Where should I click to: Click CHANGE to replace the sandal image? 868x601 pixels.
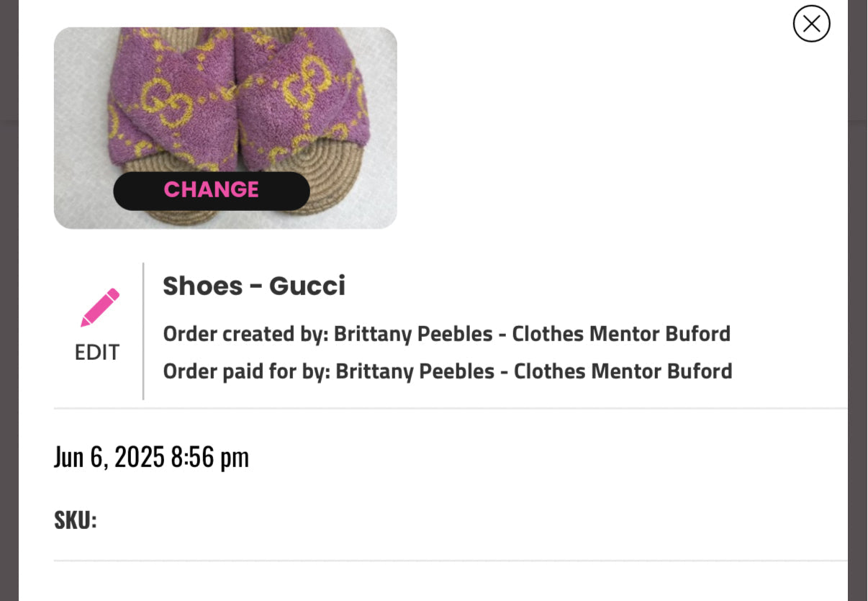pos(211,189)
